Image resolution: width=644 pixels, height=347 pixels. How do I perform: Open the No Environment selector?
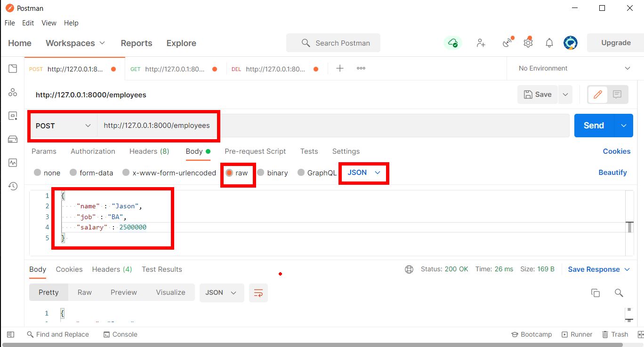pos(574,68)
